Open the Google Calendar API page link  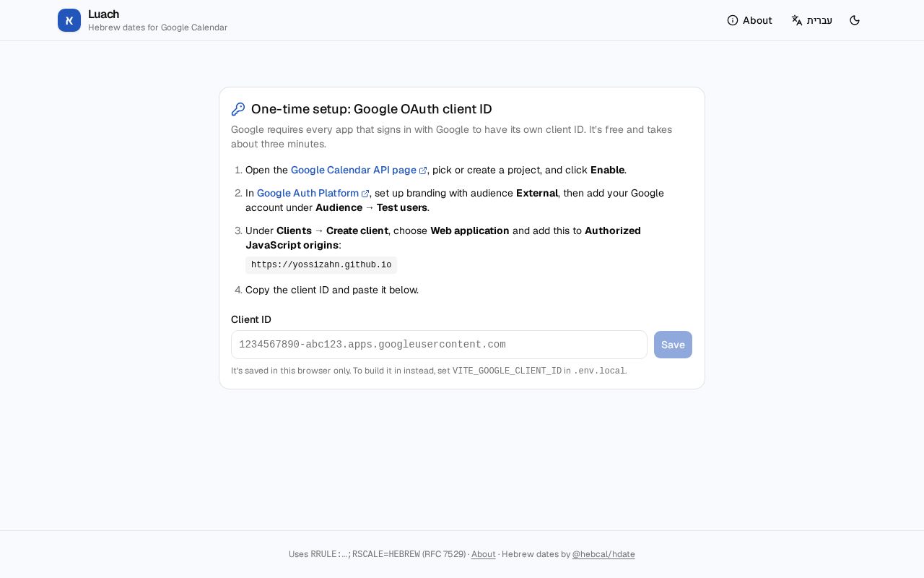354,170
